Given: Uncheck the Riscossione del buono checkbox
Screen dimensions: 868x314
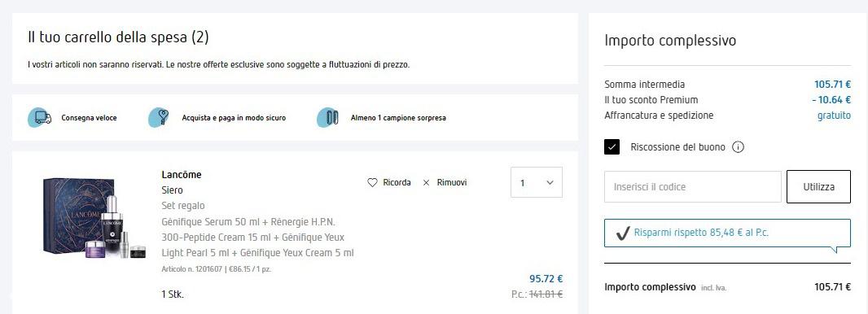Looking at the screenshot, I should (x=612, y=147).
